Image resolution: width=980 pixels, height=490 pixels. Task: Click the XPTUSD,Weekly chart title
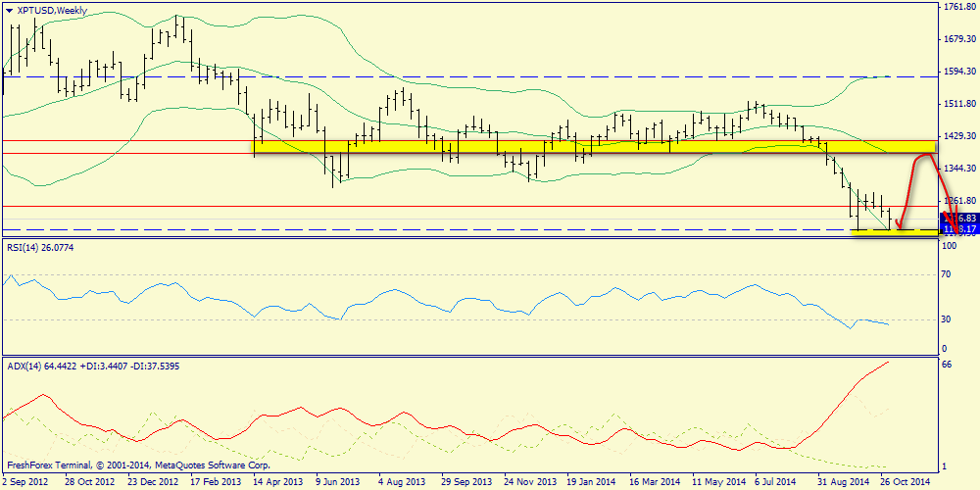click(x=51, y=10)
